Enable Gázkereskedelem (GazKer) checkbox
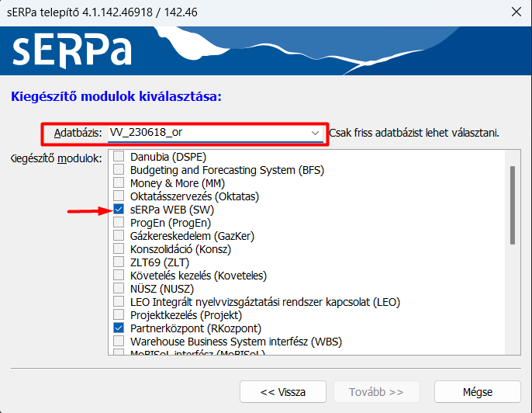 coord(119,235)
